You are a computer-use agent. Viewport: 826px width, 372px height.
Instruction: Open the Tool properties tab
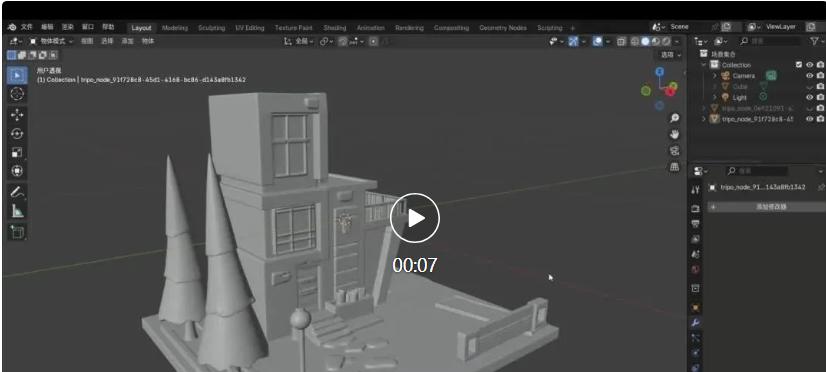(695, 189)
